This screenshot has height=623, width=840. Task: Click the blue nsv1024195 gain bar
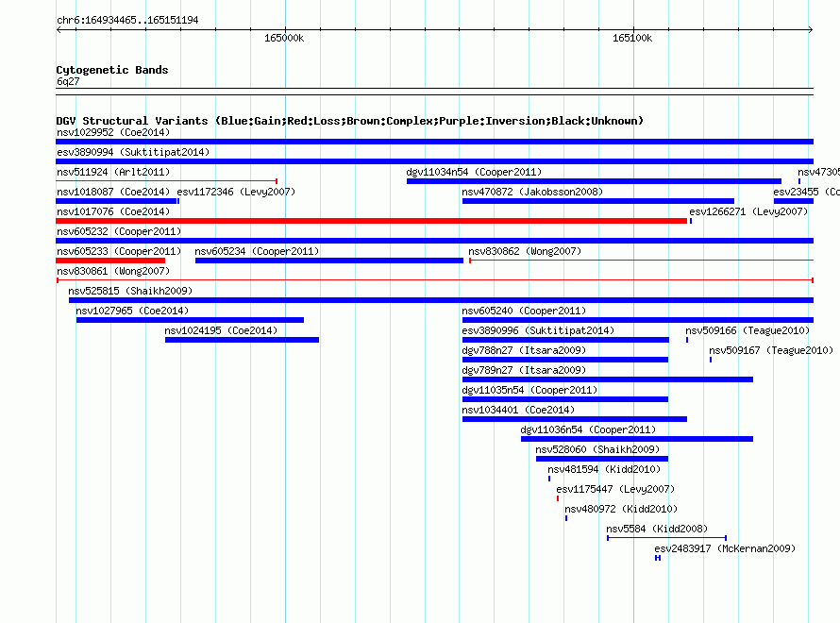(243, 340)
